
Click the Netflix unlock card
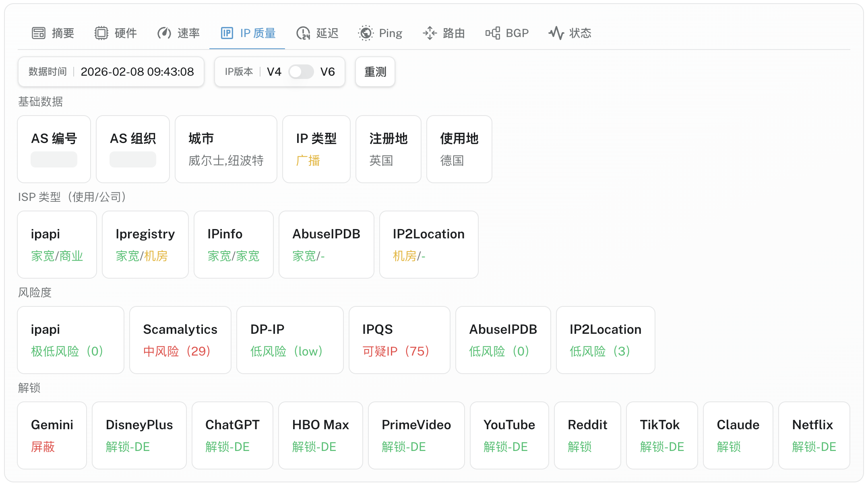point(814,435)
